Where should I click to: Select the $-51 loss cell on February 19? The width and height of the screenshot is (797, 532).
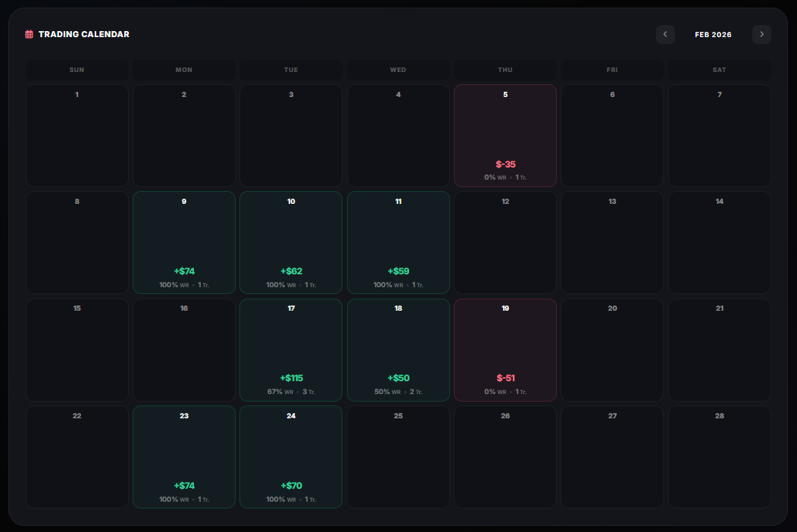[505, 349]
